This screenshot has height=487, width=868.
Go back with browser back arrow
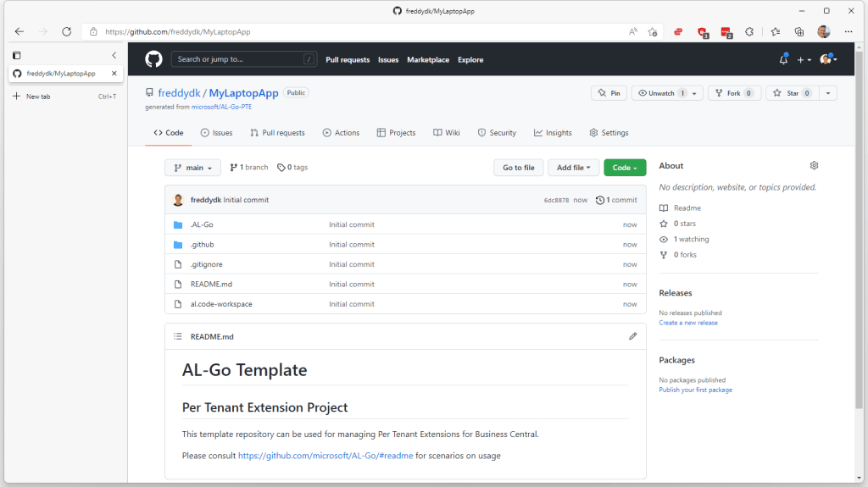pos(19,31)
